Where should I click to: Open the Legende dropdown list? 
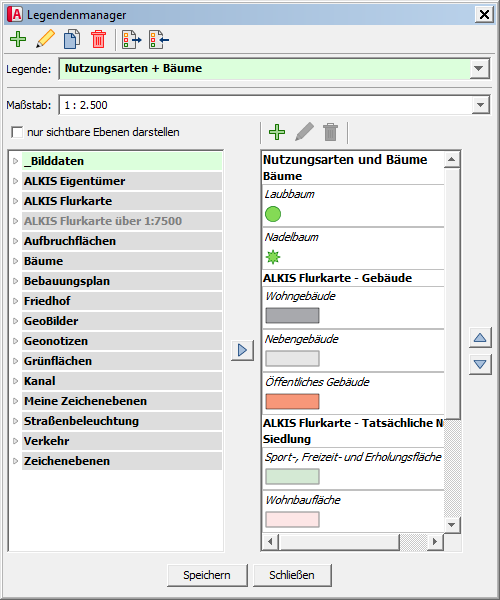pos(479,69)
